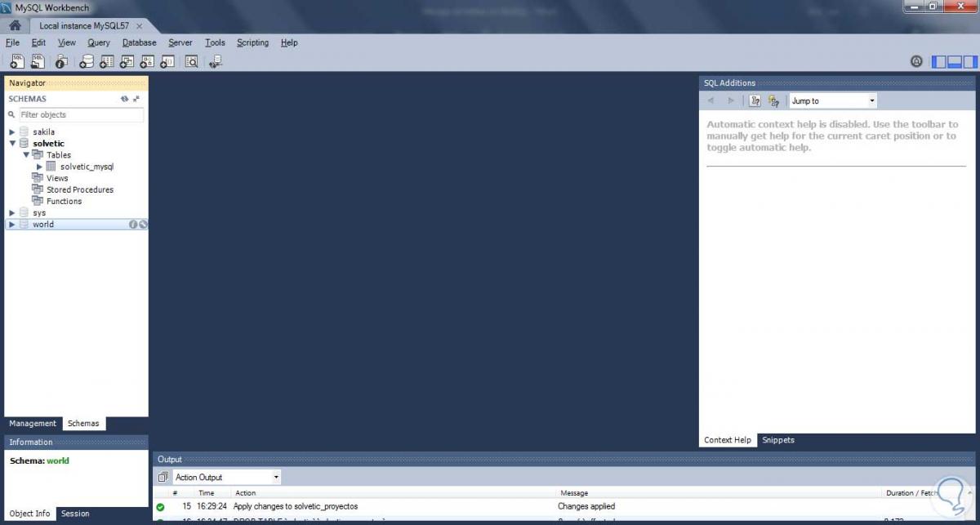Switch to the Context Help tab

point(728,440)
